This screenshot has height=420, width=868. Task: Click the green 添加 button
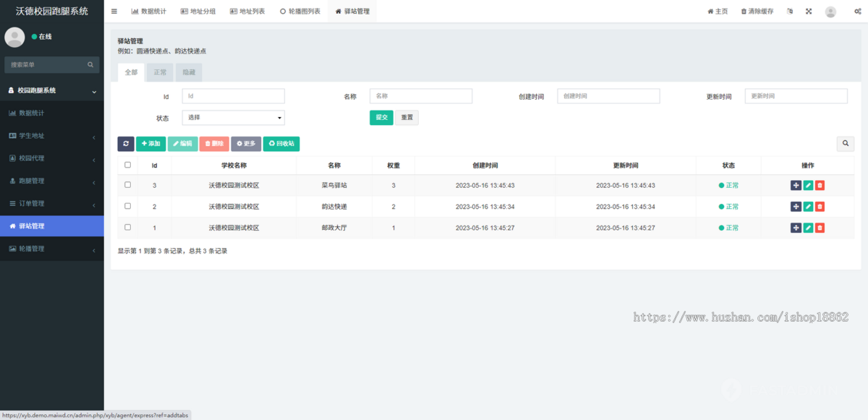point(150,144)
